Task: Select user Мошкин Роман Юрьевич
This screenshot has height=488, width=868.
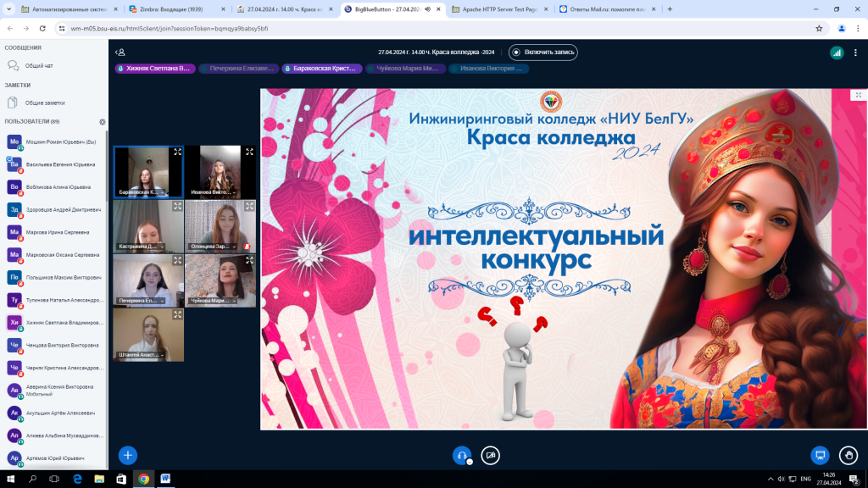Action: 54,142
